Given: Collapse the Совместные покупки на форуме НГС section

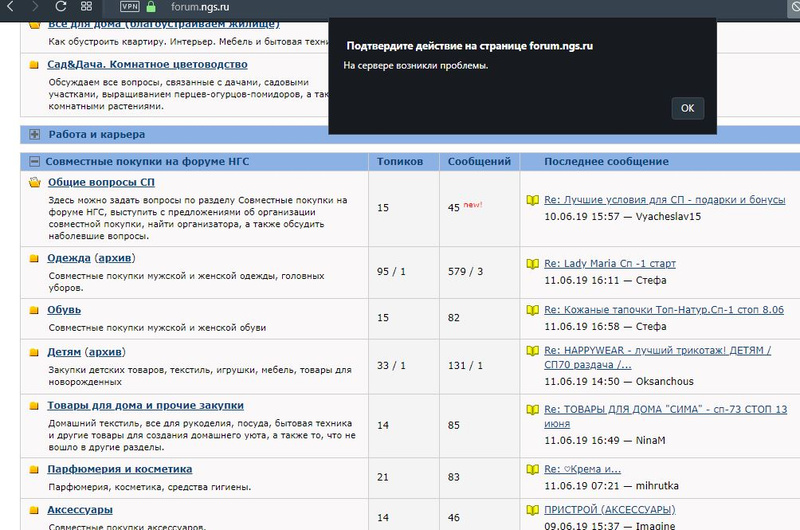Looking at the screenshot, I should [x=35, y=161].
